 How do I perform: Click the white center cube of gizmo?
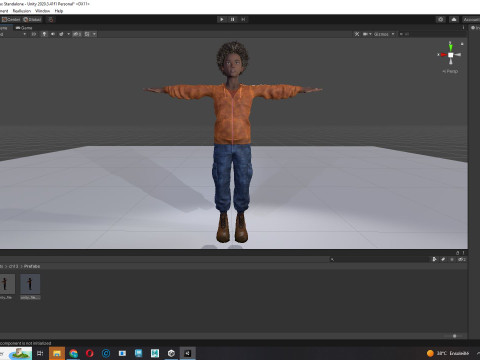451,55
